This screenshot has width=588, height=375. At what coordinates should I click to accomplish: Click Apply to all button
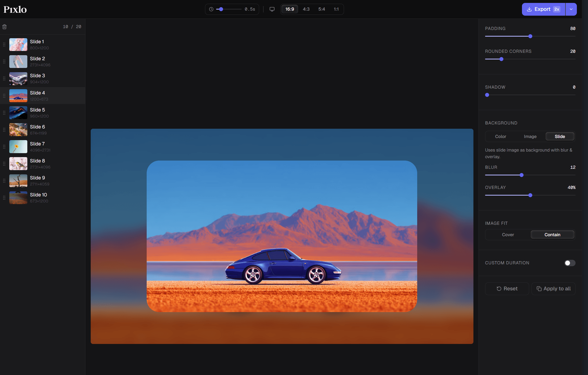(553, 289)
